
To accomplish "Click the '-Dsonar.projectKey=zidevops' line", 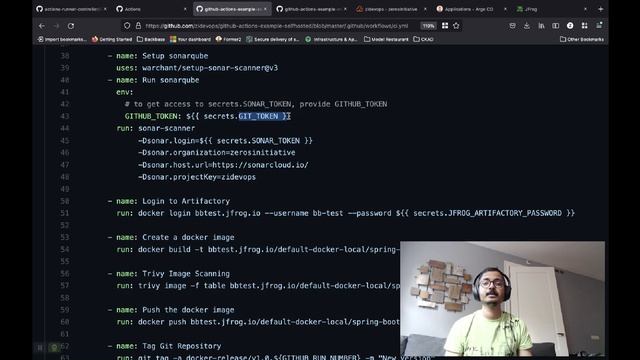I will pyautogui.click(x=197, y=177).
